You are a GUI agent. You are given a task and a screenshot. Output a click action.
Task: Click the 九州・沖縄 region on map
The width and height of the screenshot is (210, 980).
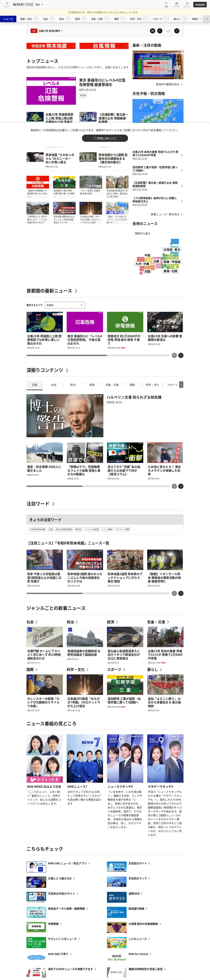143,264
